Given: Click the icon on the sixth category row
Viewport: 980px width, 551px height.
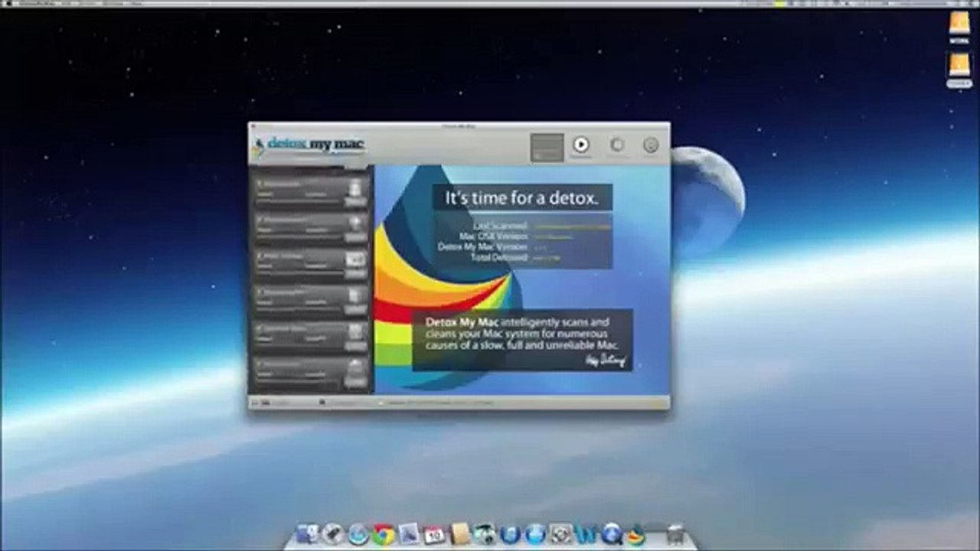Looking at the screenshot, I should tap(355, 367).
